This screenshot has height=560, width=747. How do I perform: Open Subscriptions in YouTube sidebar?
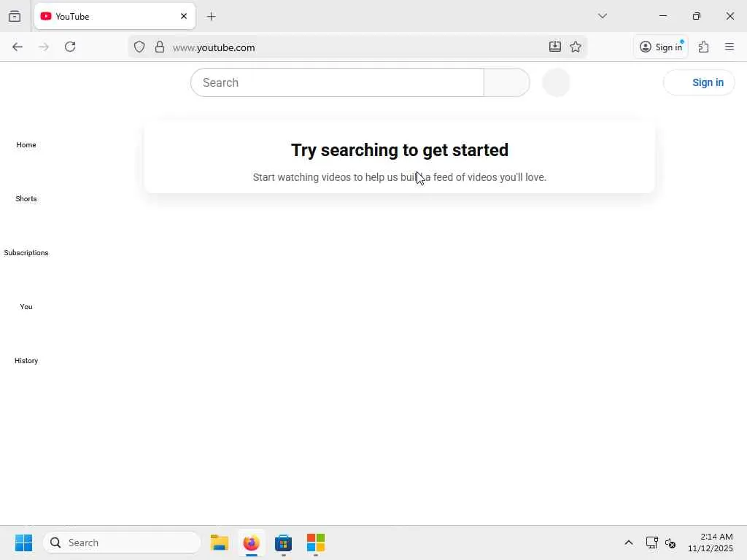click(x=26, y=252)
